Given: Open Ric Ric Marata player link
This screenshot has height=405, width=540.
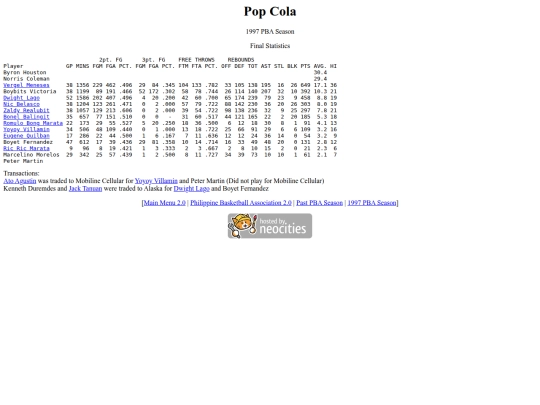Looking at the screenshot, I should (x=26, y=148).
